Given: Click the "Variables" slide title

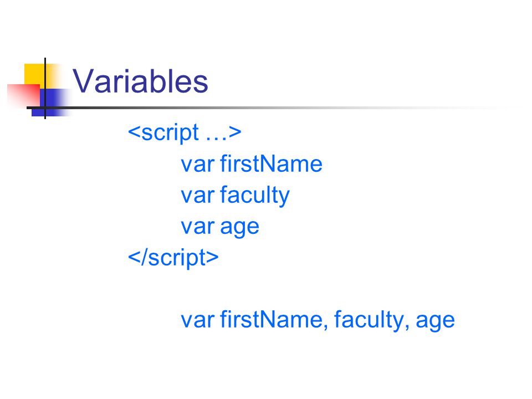Looking at the screenshot, I should (x=140, y=81).
